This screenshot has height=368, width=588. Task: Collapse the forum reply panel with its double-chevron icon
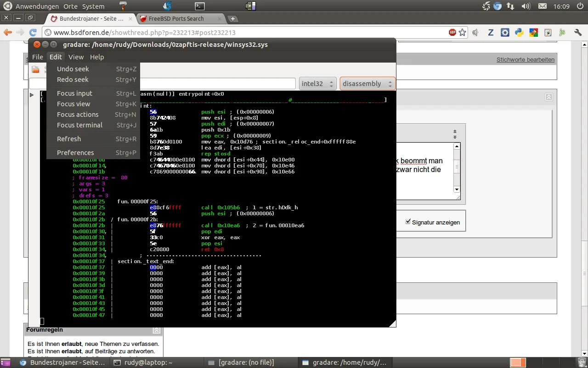tap(548, 97)
